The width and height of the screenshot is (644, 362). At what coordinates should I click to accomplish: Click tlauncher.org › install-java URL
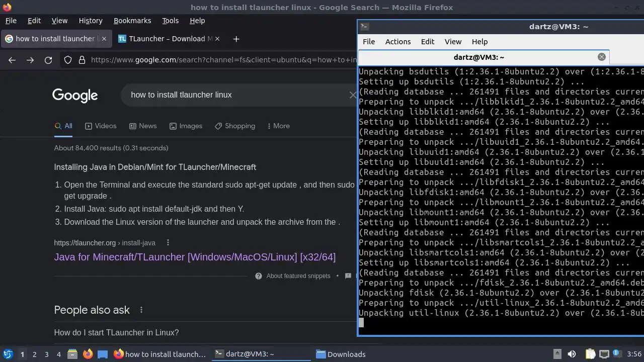coord(105,243)
